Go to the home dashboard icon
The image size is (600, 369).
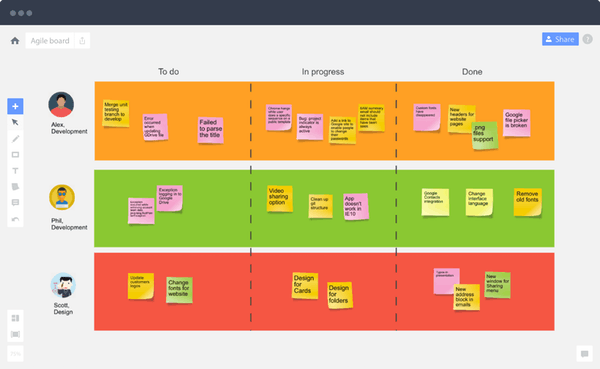[x=15, y=41]
